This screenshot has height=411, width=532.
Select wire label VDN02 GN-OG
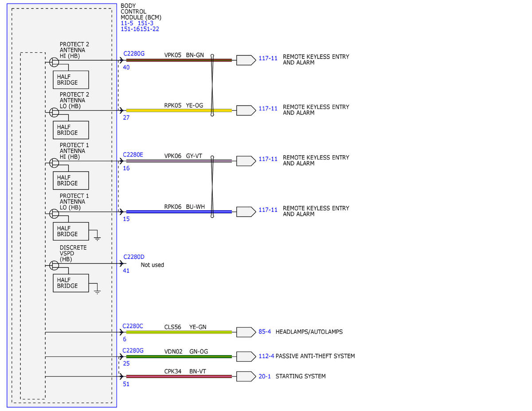186,352
